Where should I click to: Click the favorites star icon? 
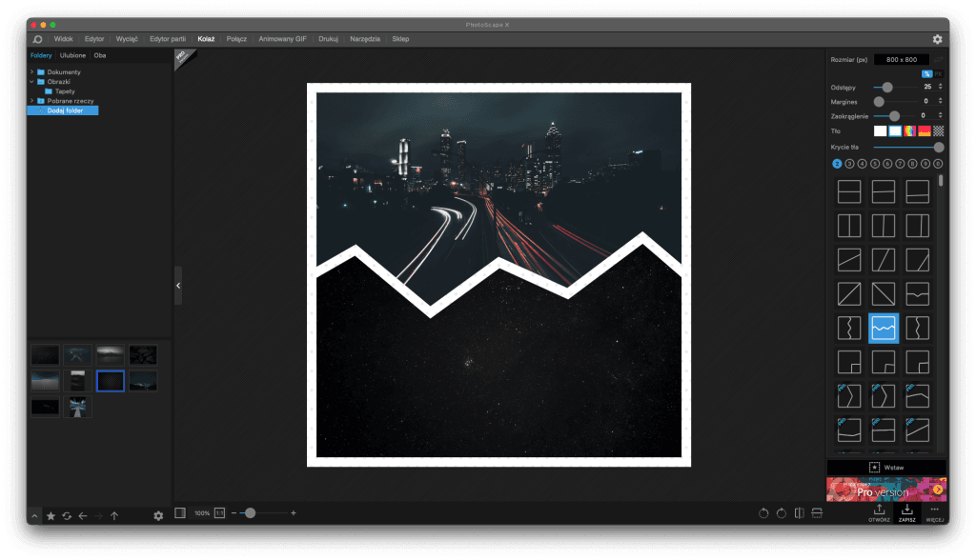(x=51, y=515)
